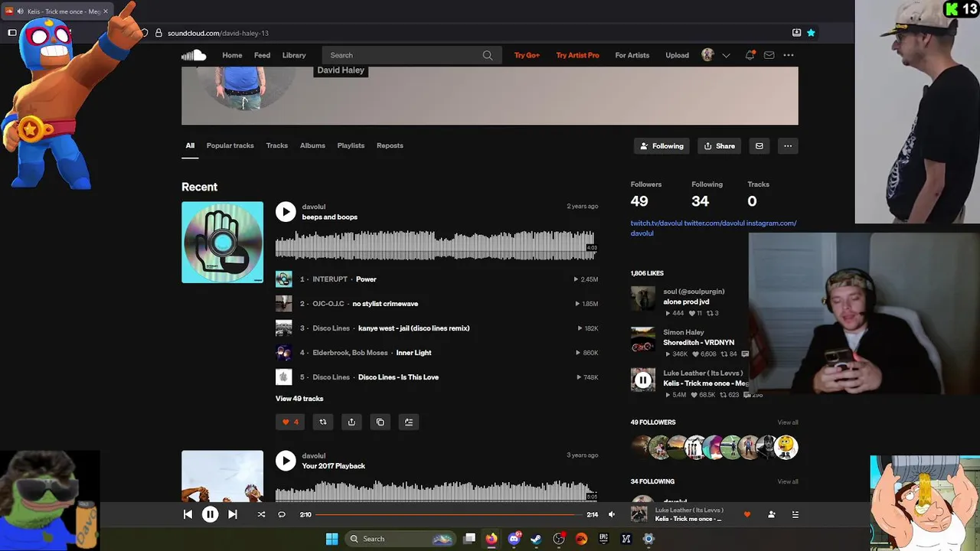The width and height of the screenshot is (980, 551).
Task: Select track 4 Inner Light
Action: [x=436, y=353]
